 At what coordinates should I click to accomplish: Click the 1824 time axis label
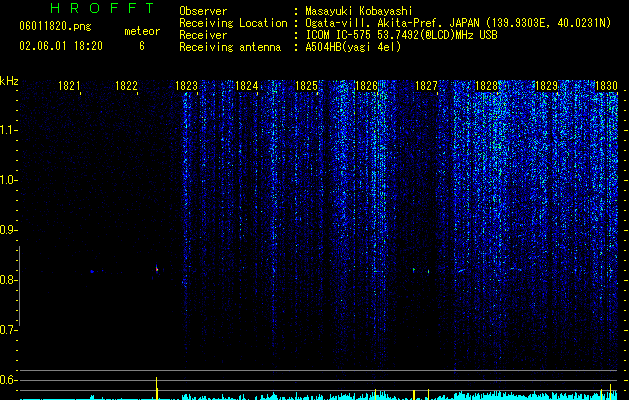[246, 85]
